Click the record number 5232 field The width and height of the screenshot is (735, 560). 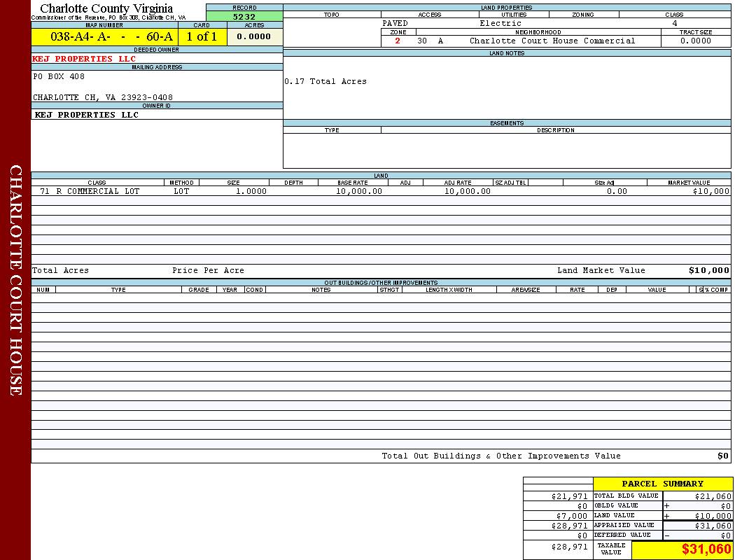tap(244, 16)
